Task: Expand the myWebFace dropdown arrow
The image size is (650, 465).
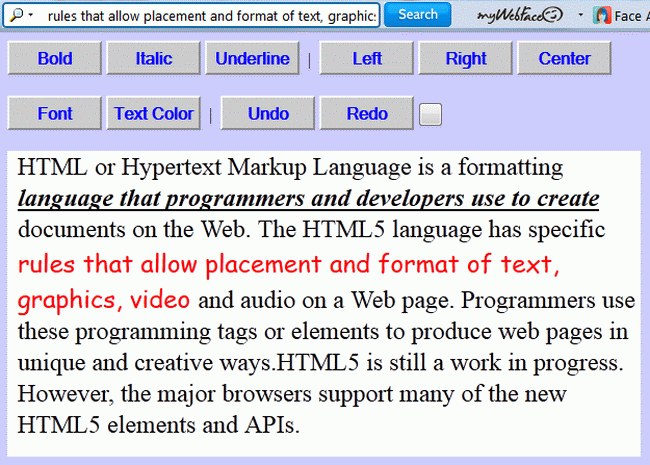Action: pyautogui.click(x=580, y=15)
